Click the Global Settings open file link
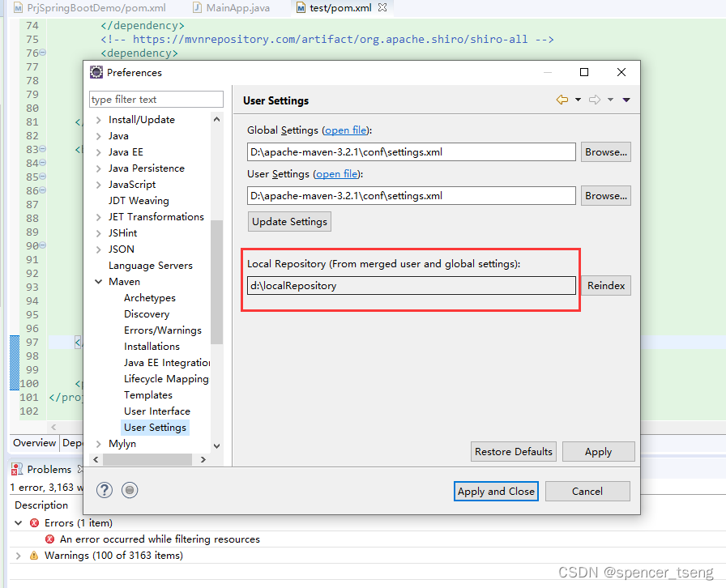The image size is (726, 588). point(346,130)
